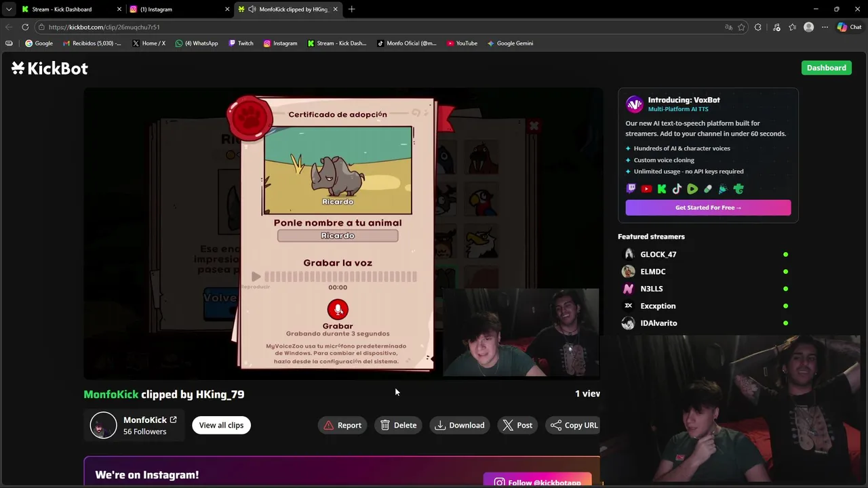Click the red wax seal on the certificate
868x488 pixels.
point(250,118)
